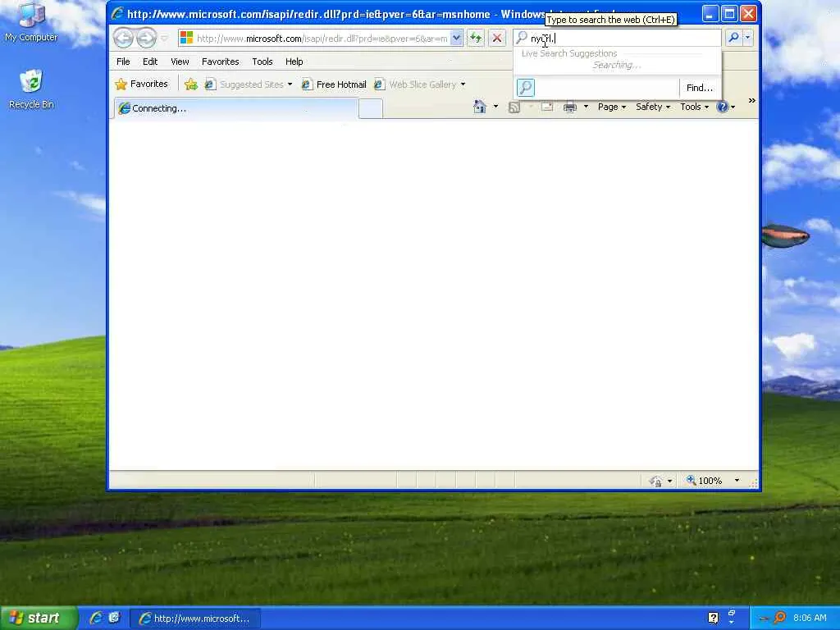Image resolution: width=840 pixels, height=630 pixels.
Task: Expand the address bar history dropdown
Action: [x=456, y=38]
